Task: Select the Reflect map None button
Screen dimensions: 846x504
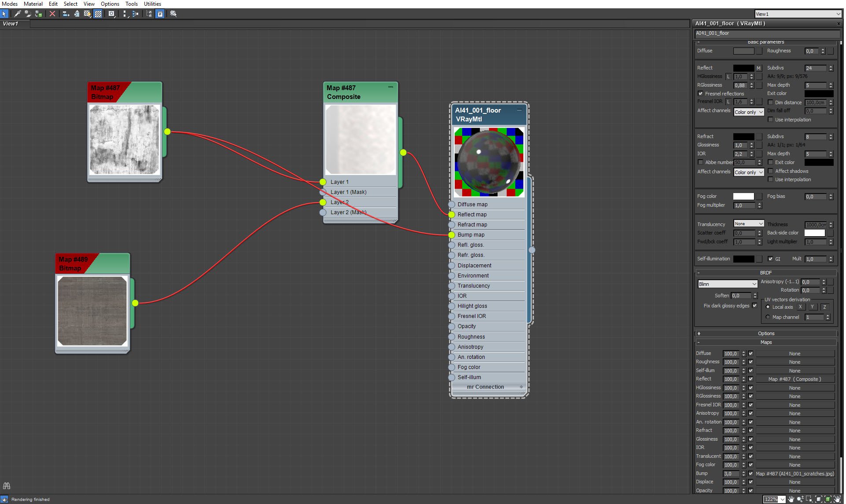Action: 795,379
